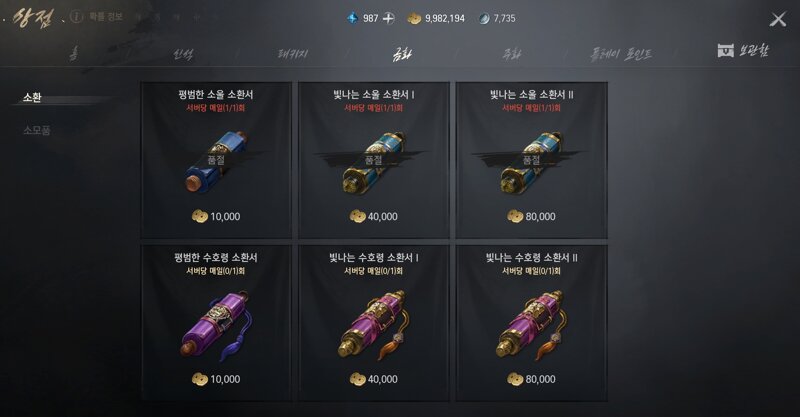Close the shop with the X
The width and height of the screenshot is (800, 417).
[x=778, y=20]
